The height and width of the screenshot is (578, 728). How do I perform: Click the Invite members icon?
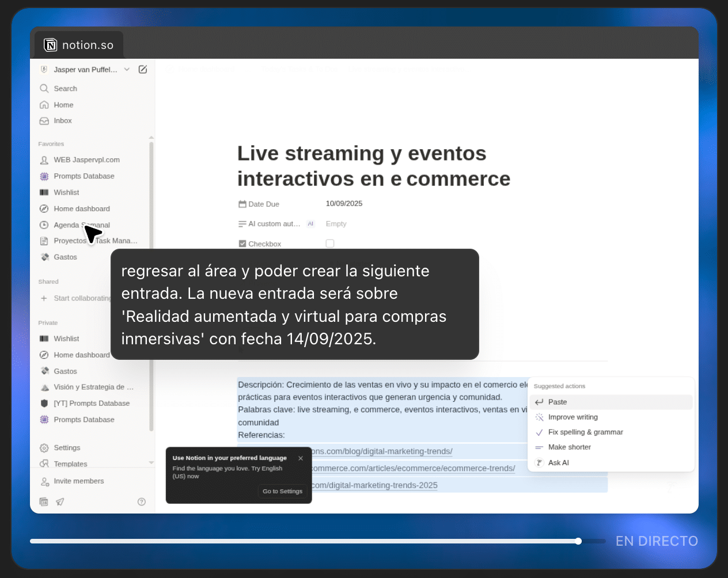coord(44,481)
